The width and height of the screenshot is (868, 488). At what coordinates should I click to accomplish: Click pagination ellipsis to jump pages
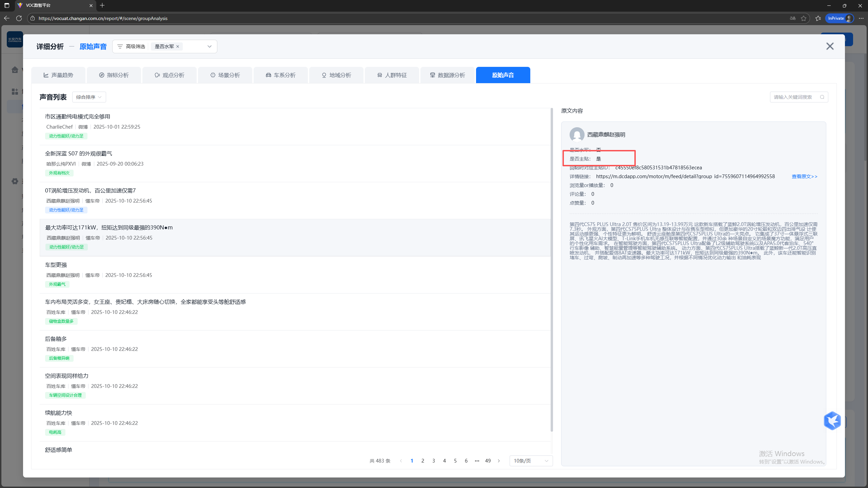coord(477,461)
